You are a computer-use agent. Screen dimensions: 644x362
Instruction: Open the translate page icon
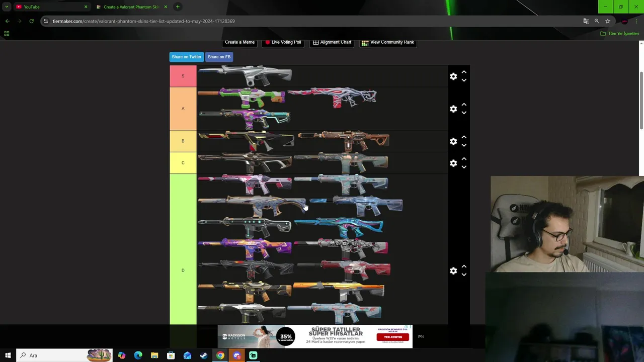point(586,21)
